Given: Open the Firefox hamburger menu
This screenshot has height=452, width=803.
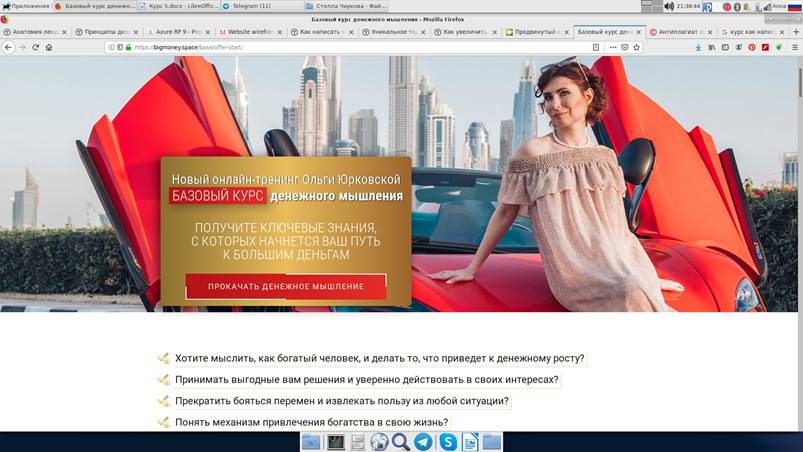Looking at the screenshot, I should pos(793,47).
